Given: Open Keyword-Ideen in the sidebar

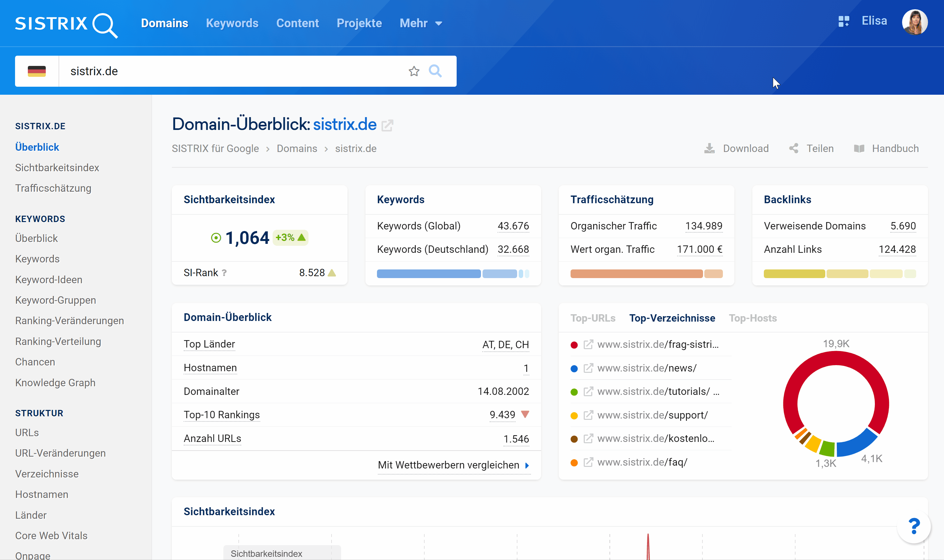Looking at the screenshot, I should click(x=49, y=279).
